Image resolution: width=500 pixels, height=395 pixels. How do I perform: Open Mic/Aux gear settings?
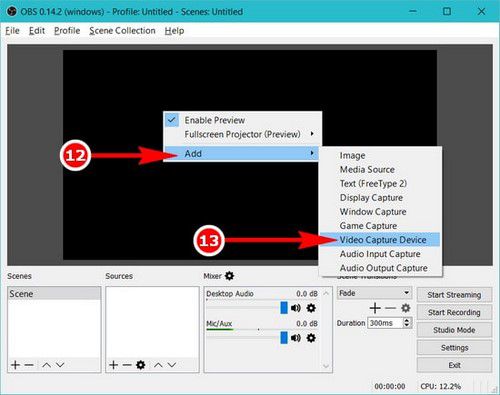tap(311, 338)
